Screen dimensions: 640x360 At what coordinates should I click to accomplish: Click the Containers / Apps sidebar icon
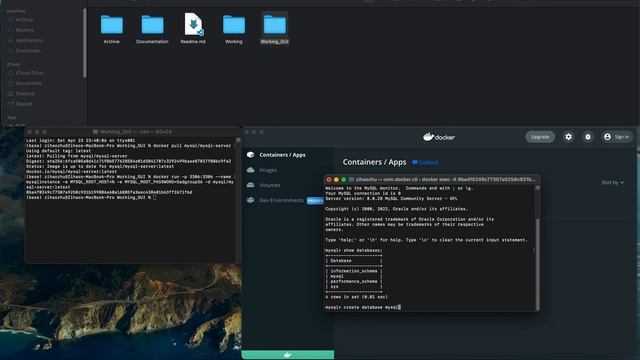(251, 155)
